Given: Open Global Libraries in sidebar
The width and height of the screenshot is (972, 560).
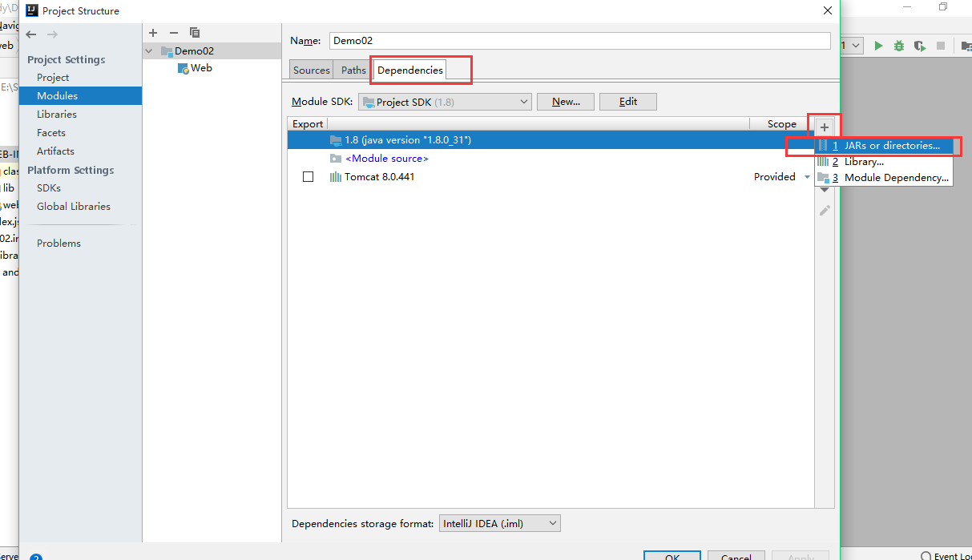Looking at the screenshot, I should coord(74,207).
